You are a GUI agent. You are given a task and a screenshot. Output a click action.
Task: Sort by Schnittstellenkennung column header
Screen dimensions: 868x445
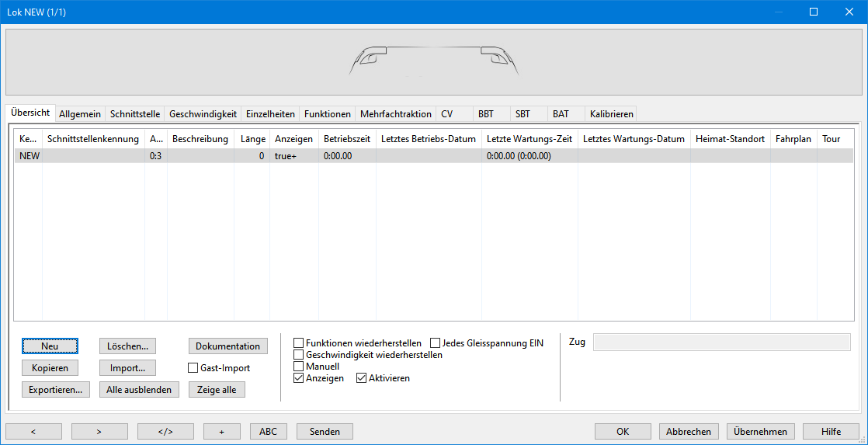click(93, 139)
